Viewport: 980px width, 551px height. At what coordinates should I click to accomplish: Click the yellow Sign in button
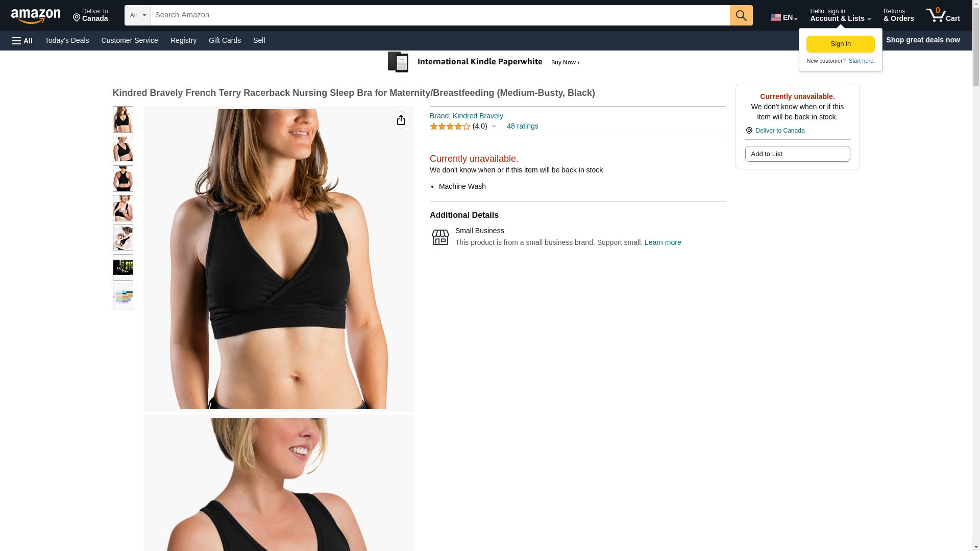[841, 44]
